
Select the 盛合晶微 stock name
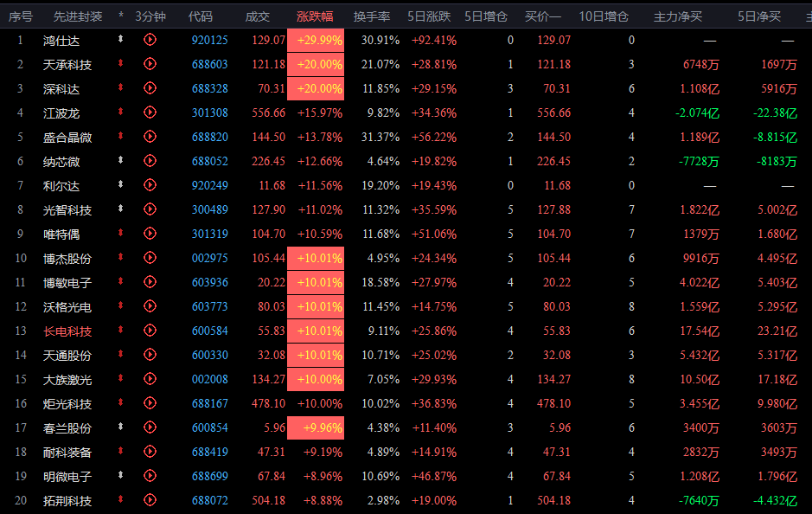(67, 138)
